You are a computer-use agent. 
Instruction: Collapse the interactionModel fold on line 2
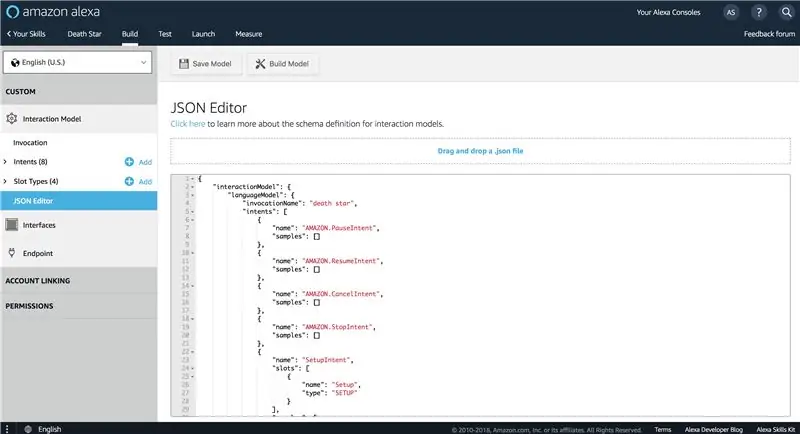[193, 187]
